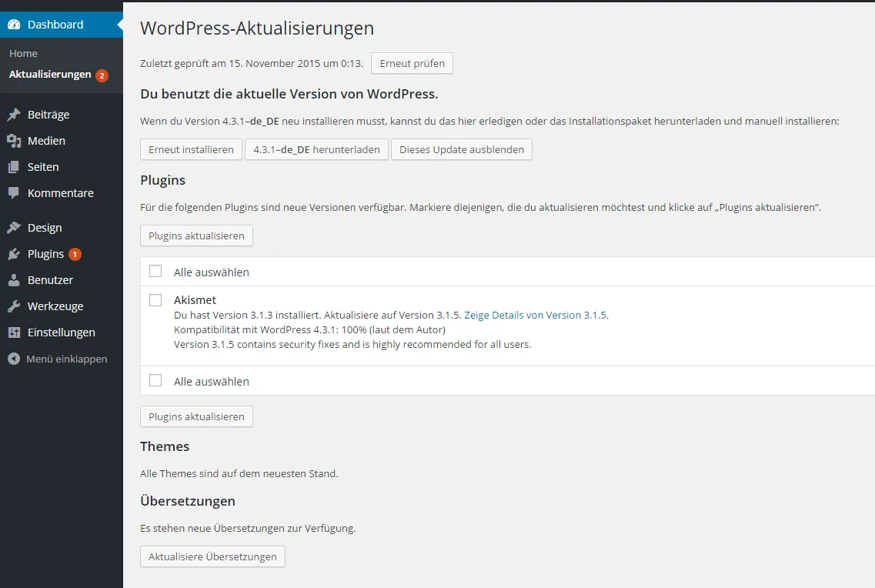Open the Kommentare menu label
875x588 pixels.
(61, 193)
